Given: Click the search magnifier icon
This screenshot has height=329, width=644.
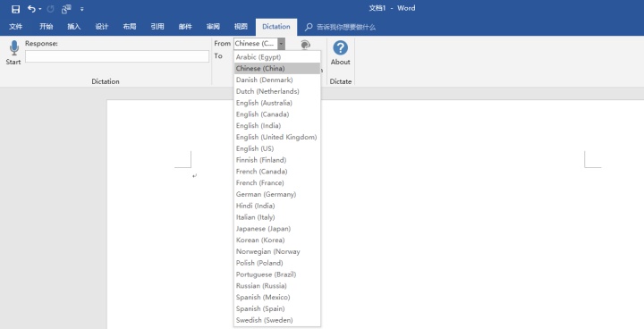Looking at the screenshot, I should (309, 27).
